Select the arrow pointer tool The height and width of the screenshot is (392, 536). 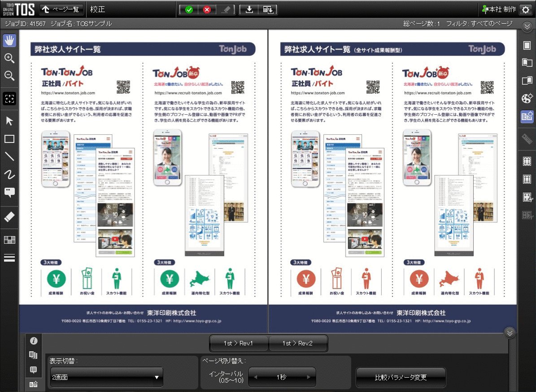pos(9,121)
